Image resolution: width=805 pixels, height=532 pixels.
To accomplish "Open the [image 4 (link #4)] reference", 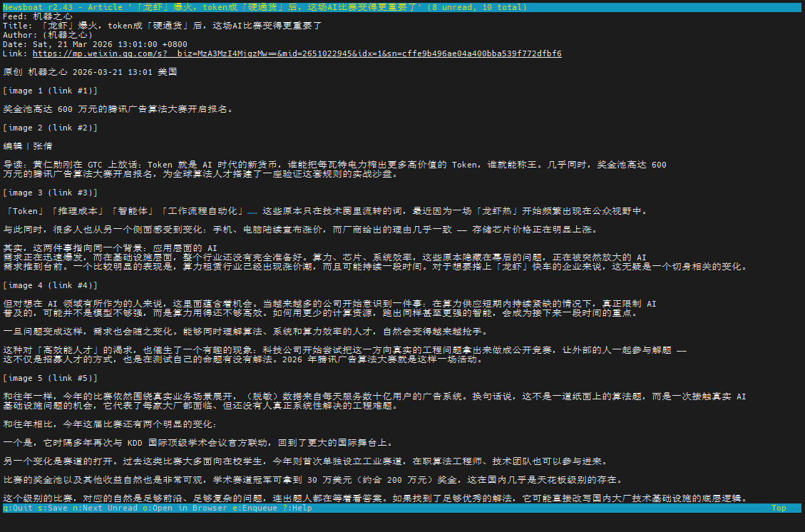I will pos(50,285).
